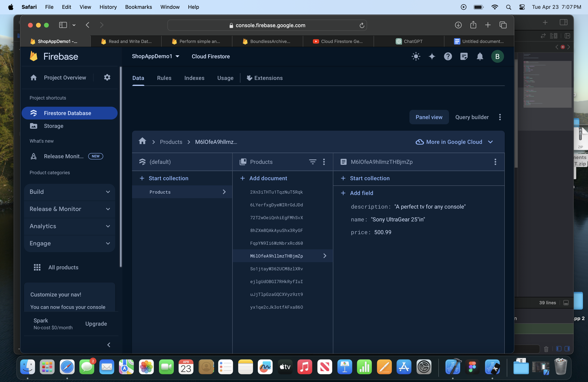Open project settings gear
This screenshot has height=382, width=588.
[x=107, y=78]
